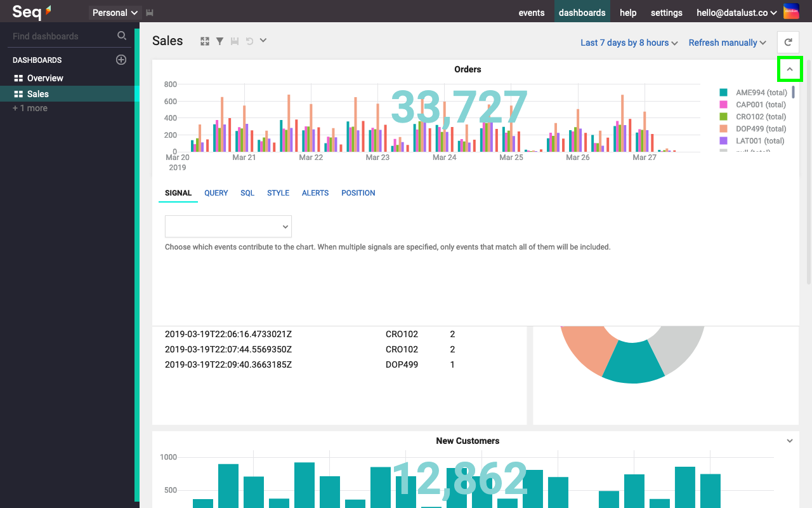Select row timestamp 2019-03-19T22:07:44.5569350Z

228,349
